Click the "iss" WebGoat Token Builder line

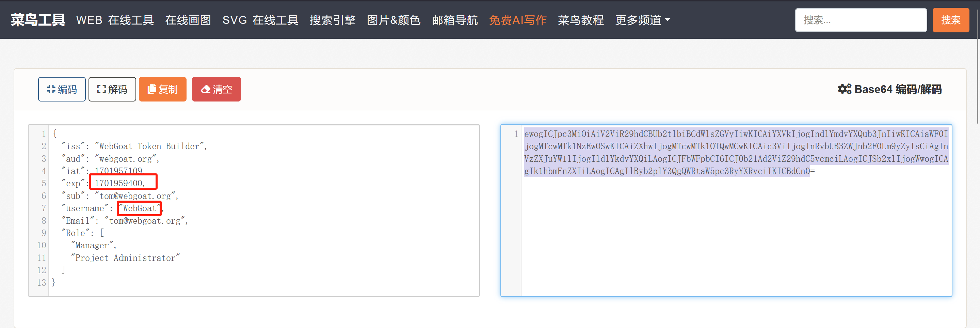(134, 146)
